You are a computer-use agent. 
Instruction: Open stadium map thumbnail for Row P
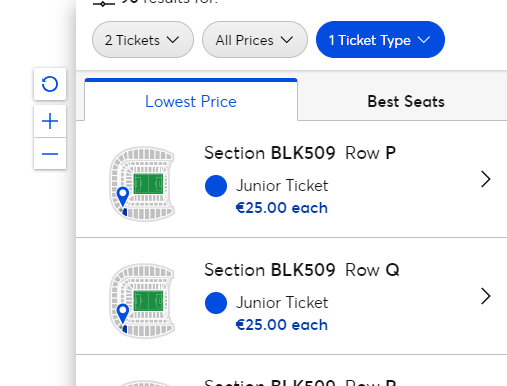[142, 184]
